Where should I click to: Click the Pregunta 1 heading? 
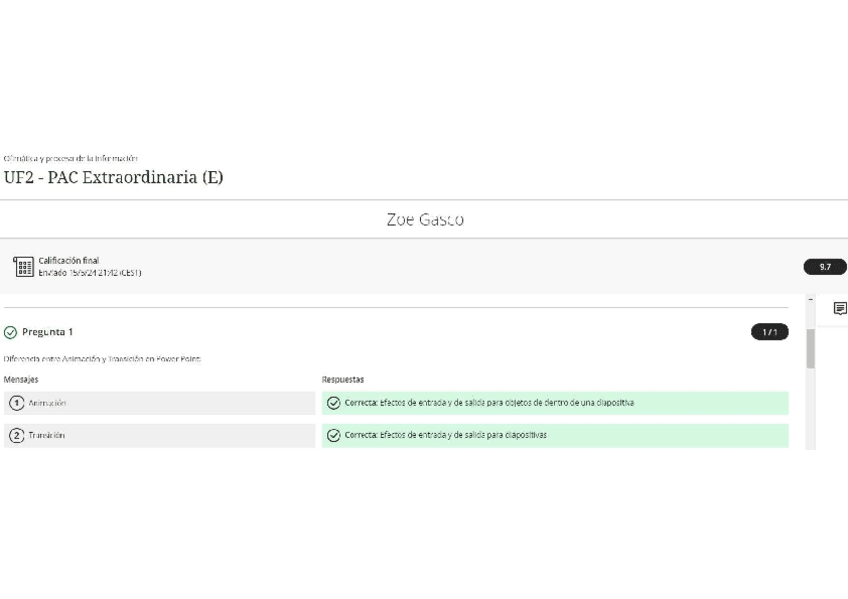pyautogui.click(x=47, y=332)
